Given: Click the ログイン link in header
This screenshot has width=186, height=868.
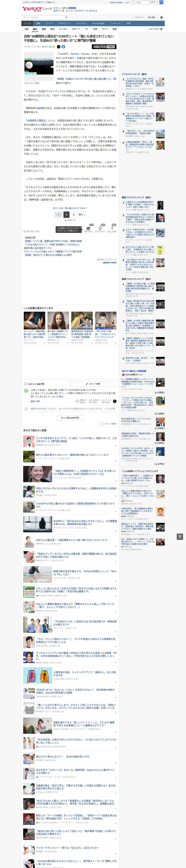Looking at the screenshot, I should click(57, 11).
